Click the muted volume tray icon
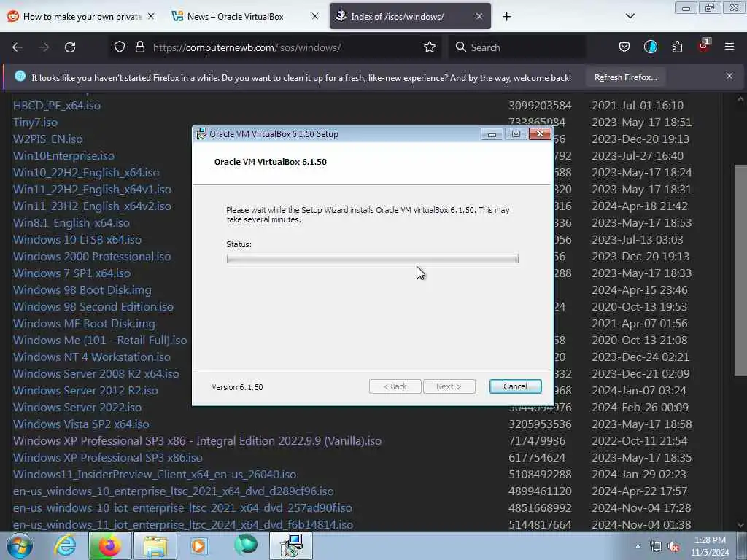The width and height of the screenshot is (747, 560). pos(673,547)
